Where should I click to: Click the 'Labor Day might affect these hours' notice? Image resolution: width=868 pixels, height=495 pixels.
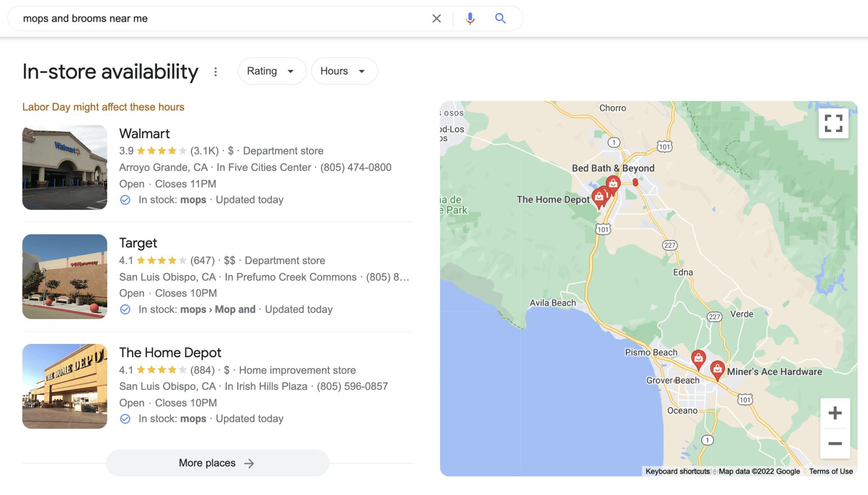pos(103,107)
